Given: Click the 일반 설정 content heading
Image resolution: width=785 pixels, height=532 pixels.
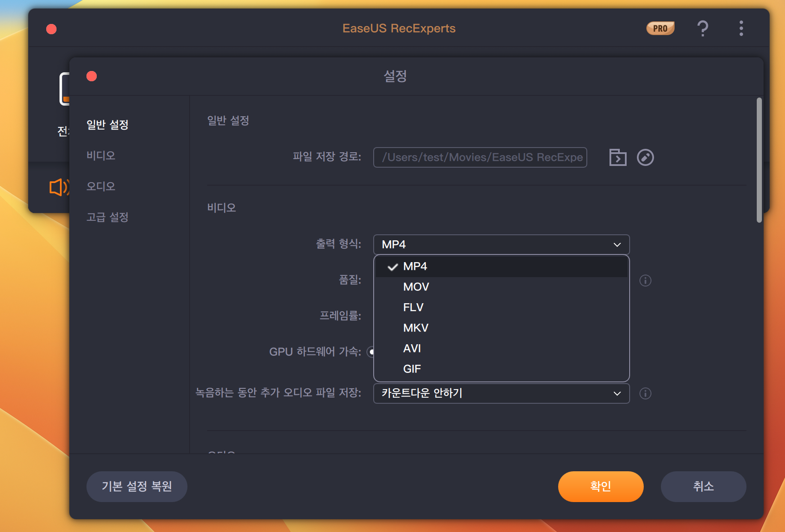Looking at the screenshot, I should coord(228,121).
